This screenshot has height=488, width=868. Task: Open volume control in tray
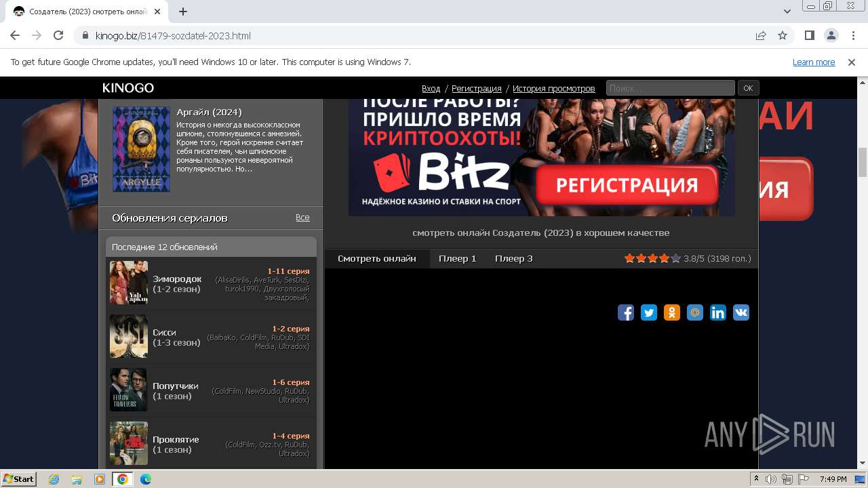(x=772, y=479)
